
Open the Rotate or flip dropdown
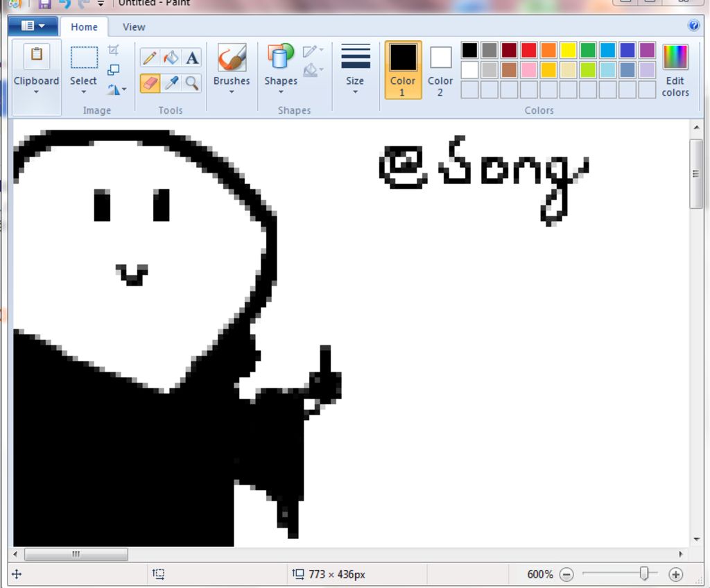[x=116, y=89]
